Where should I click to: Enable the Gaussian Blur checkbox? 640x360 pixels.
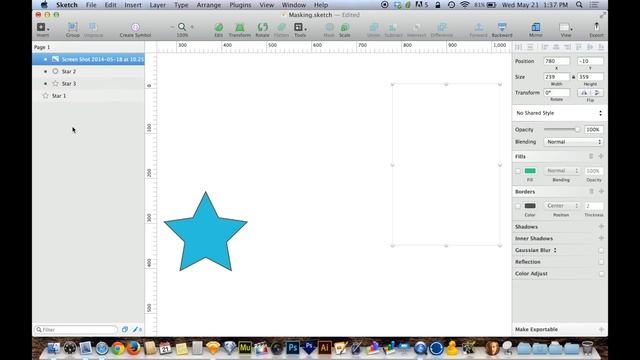pyautogui.click(x=601, y=250)
